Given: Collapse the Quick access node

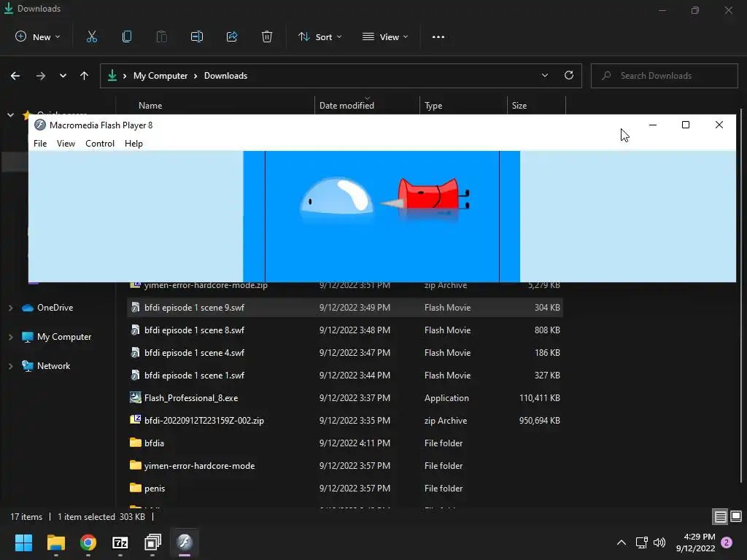Looking at the screenshot, I should (x=10, y=114).
